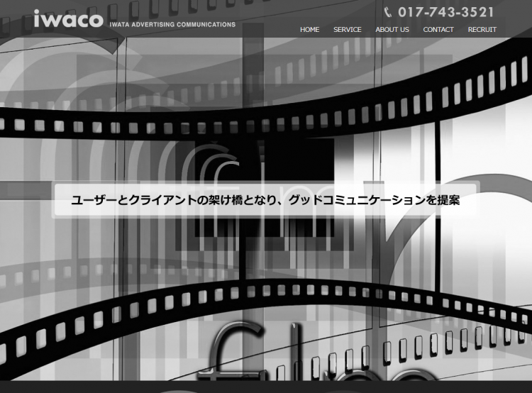Click IWATA ADVERTISING COMMUNICATIONS tagline
The height and width of the screenshot is (393, 532).
click(172, 24)
